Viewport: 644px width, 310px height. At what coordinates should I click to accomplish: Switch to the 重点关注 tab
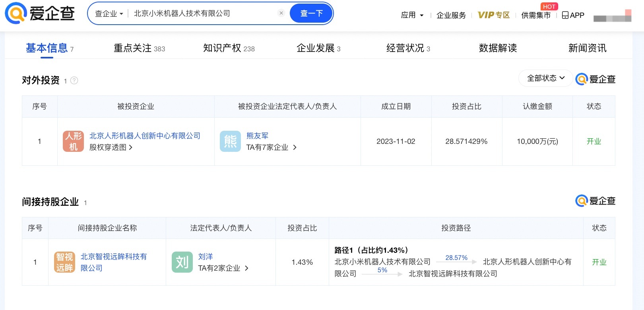(x=139, y=48)
